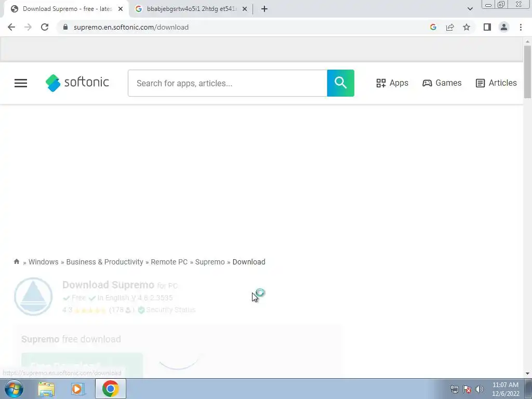The width and height of the screenshot is (532, 399).
Task: Close the Download Supremo tab
Action: pyautogui.click(x=121, y=9)
